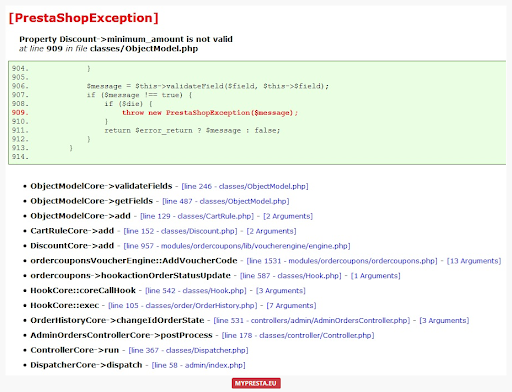Click the DiscountCore->add entry
This screenshot has height=392, width=512.
point(72,246)
